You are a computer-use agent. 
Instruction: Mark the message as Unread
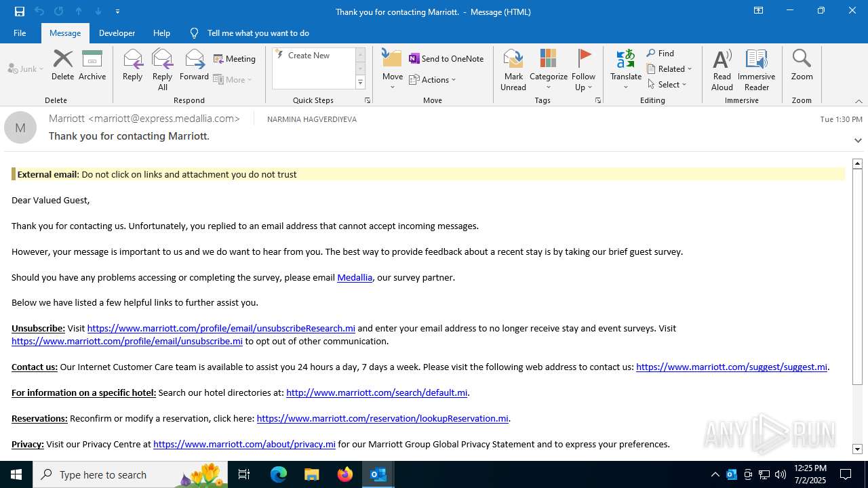(x=513, y=70)
